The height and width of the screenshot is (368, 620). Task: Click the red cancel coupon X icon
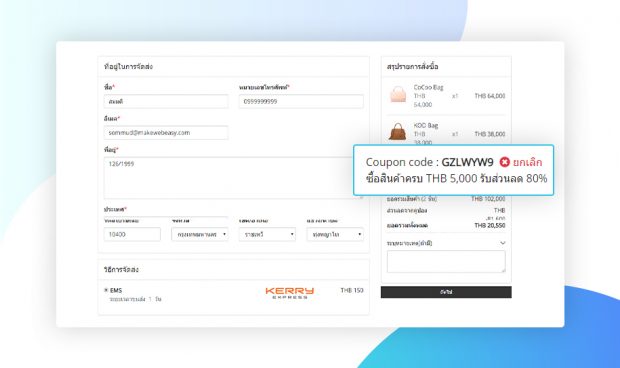[x=504, y=162]
